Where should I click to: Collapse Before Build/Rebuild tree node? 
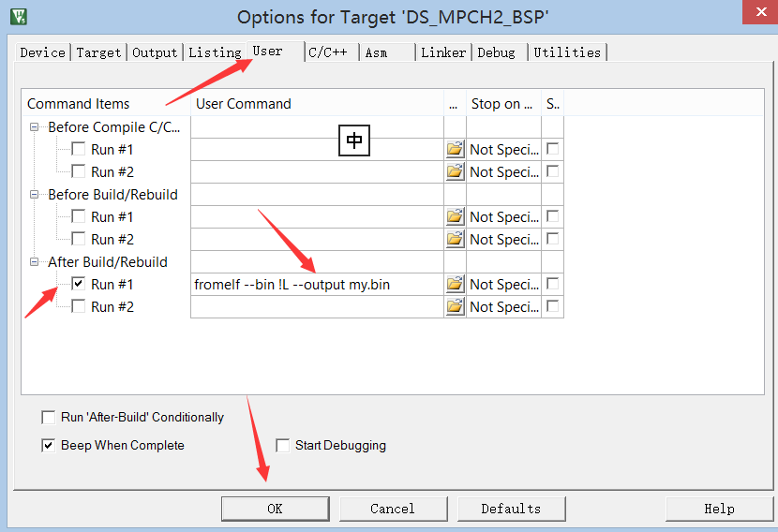(x=35, y=195)
